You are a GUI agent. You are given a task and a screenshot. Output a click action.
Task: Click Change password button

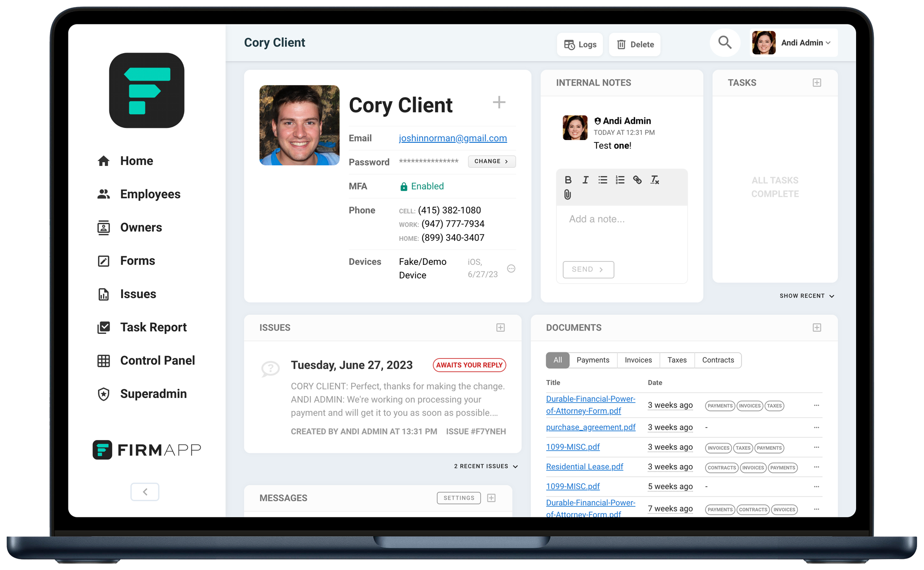(x=490, y=161)
